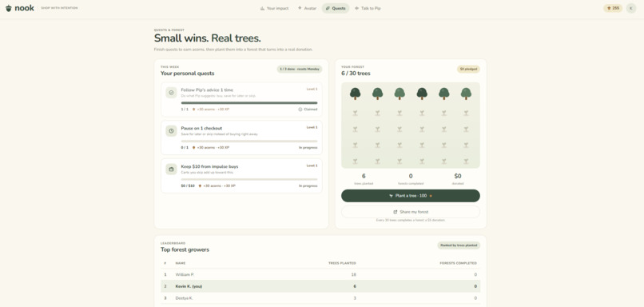Click the Keep $10 from impulse buys progress bar
644x307 pixels.
(249, 179)
